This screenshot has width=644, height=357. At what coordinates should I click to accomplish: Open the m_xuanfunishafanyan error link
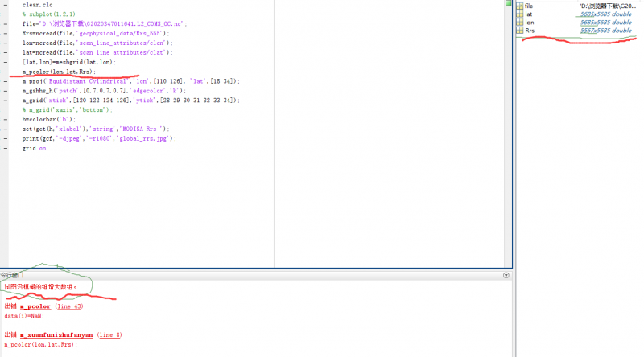point(57,334)
